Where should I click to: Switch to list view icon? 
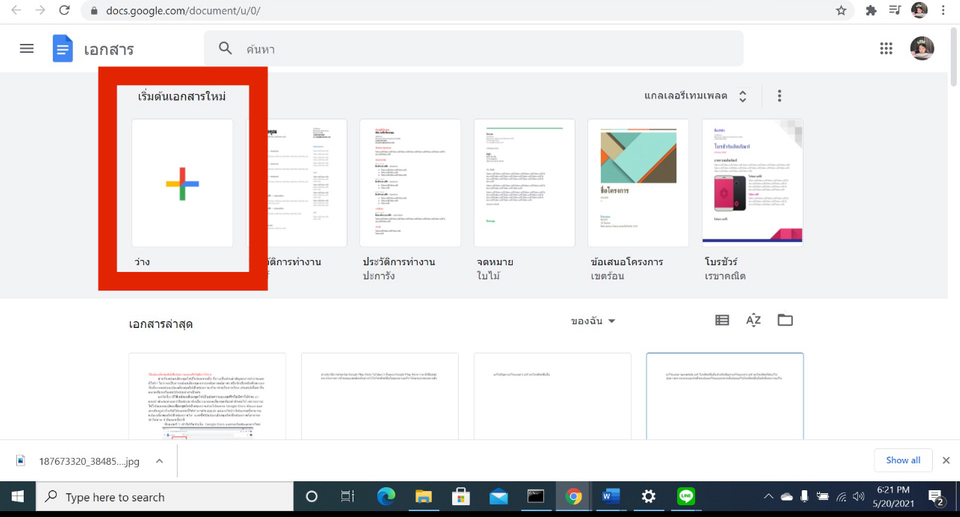(x=722, y=320)
